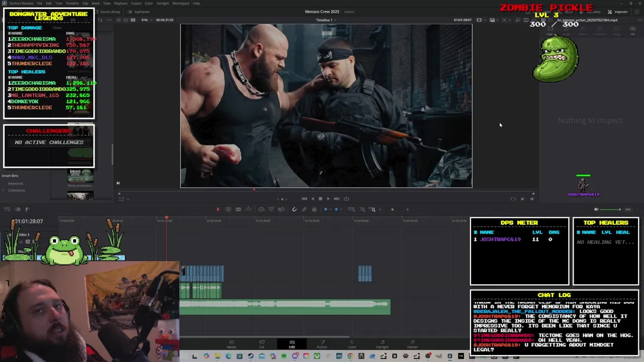
Task: Zoom out timeline with minus button
Action: 380,209
